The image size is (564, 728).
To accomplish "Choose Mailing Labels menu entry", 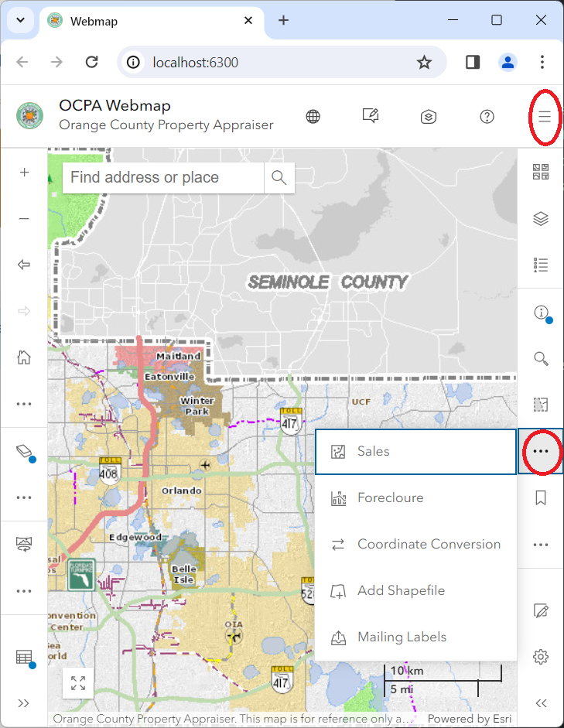I will click(416, 637).
